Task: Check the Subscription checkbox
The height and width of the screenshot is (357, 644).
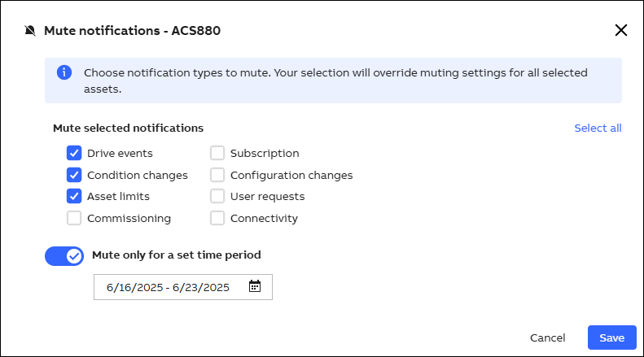Action: pos(217,153)
